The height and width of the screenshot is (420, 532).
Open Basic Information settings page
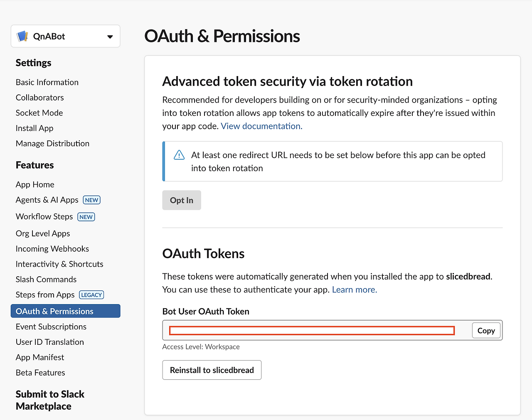(47, 82)
